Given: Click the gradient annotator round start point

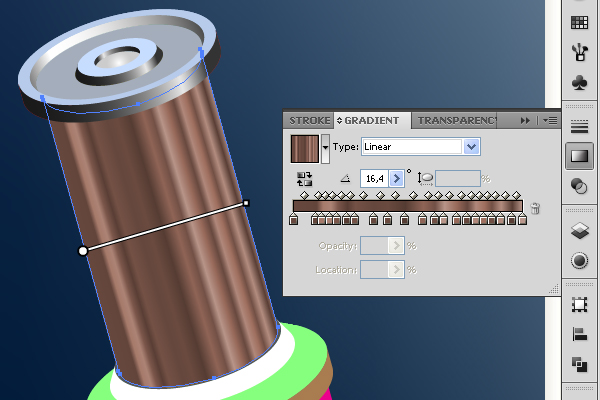Looking at the screenshot, I should click(83, 251).
